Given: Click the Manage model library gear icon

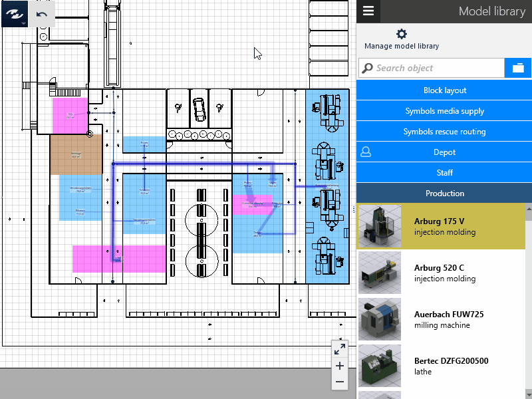Looking at the screenshot, I should (x=402, y=34).
